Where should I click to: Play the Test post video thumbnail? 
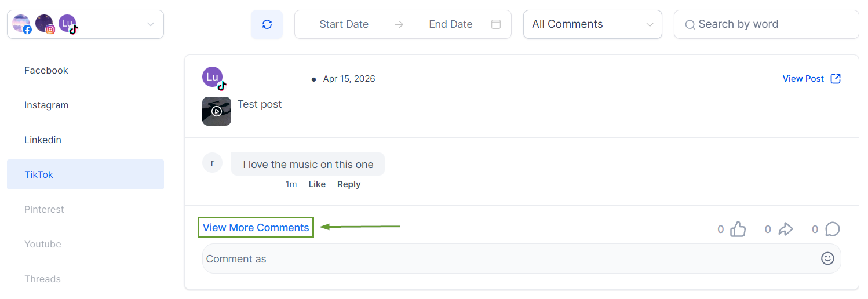pyautogui.click(x=217, y=111)
